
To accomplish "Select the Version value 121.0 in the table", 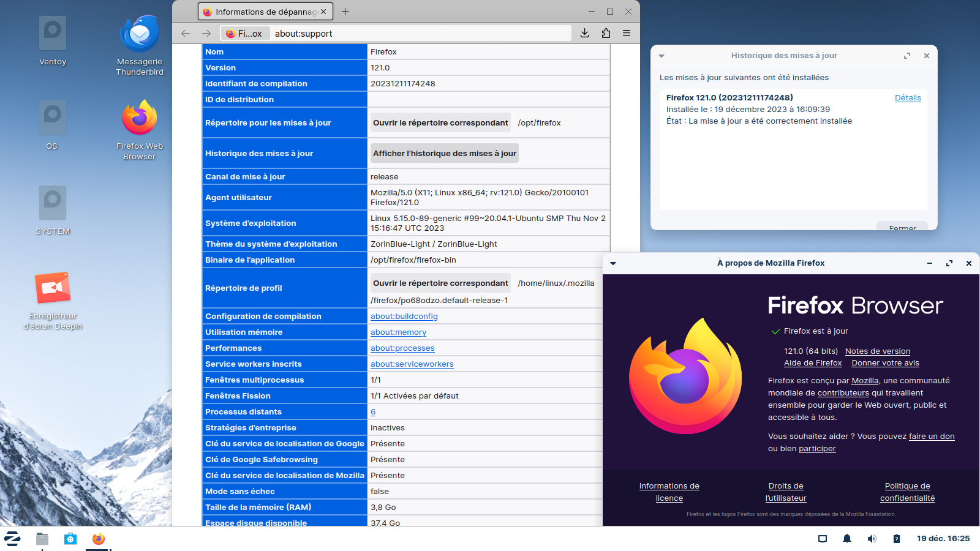I will 380,68.
